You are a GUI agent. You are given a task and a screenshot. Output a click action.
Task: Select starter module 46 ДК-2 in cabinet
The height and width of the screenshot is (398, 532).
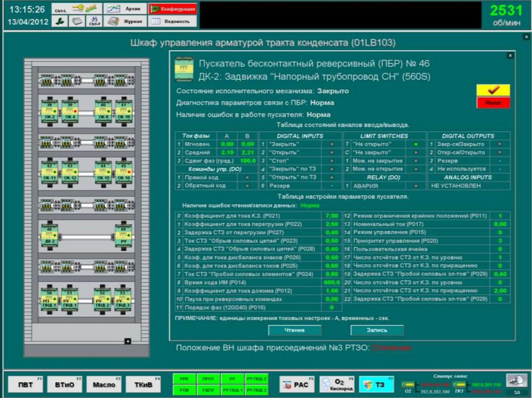(50, 235)
